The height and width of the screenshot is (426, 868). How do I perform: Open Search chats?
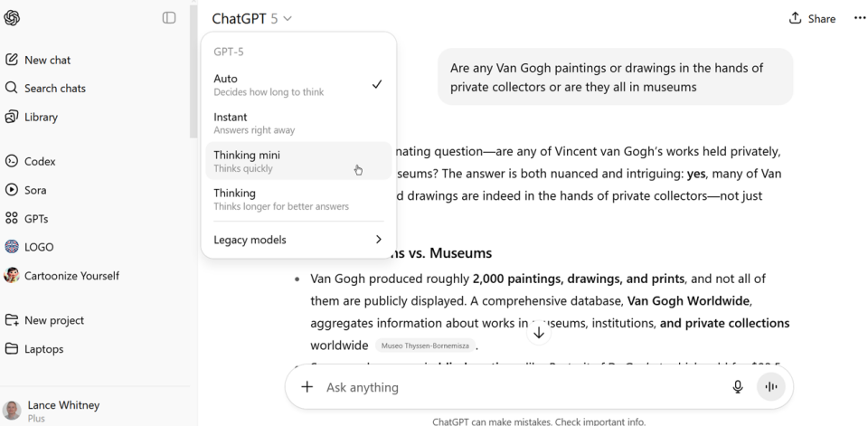[54, 89]
